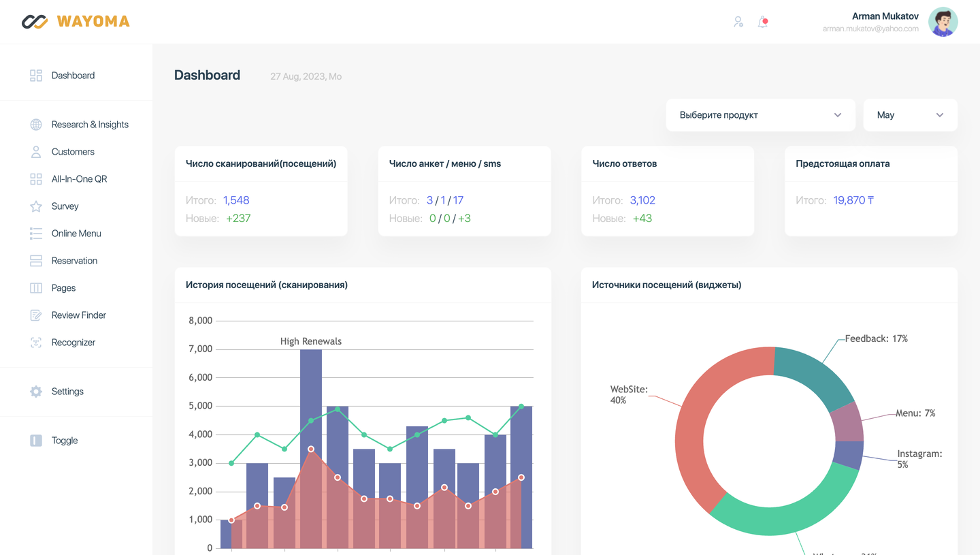Viewport: 980px width, 555px height.
Task: Click the +237 new scans value
Action: (x=238, y=219)
